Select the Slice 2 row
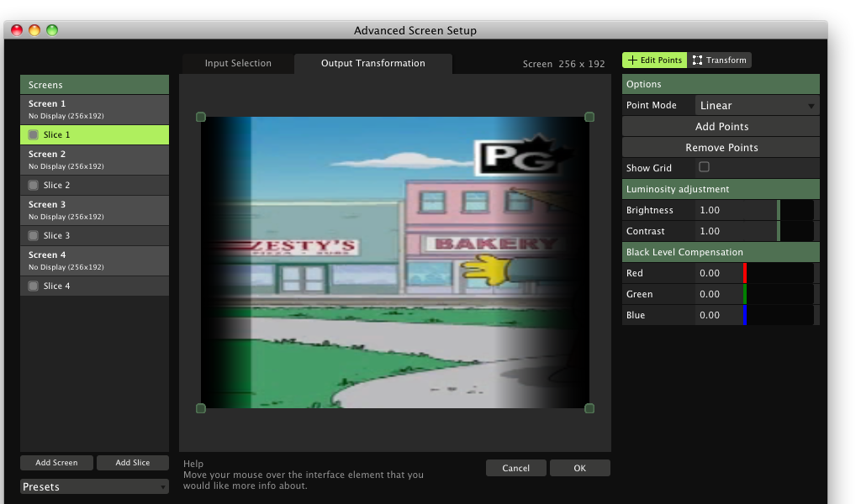Viewport: 861px width, 504px height. [x=94, y=186]
